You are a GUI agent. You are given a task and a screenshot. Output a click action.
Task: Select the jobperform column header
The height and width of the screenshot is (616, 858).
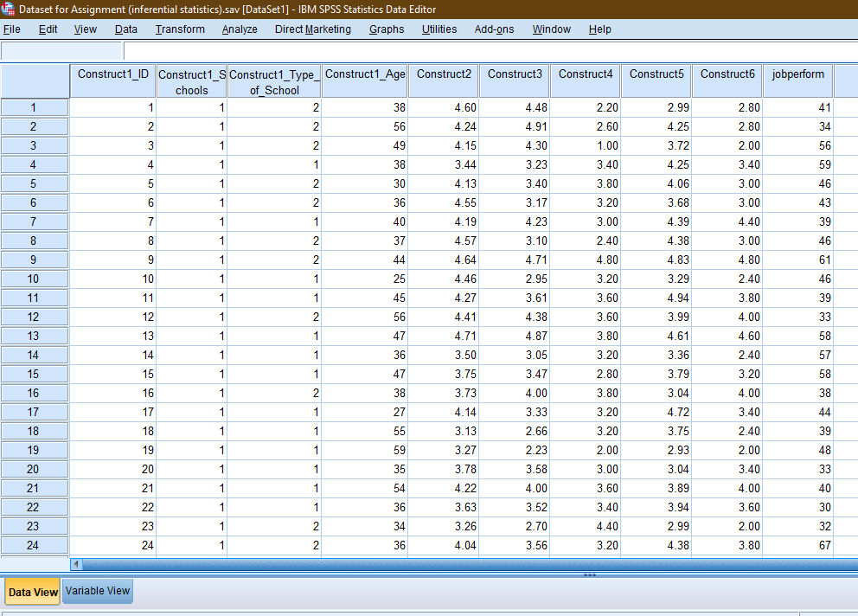797,79
